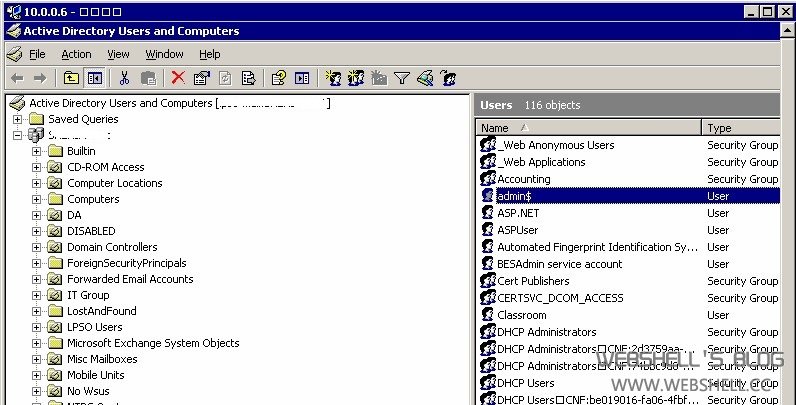Select the first DHCP Administrators group, without CNF suffix
Screen dimensions: 796x405
[546, 332]
